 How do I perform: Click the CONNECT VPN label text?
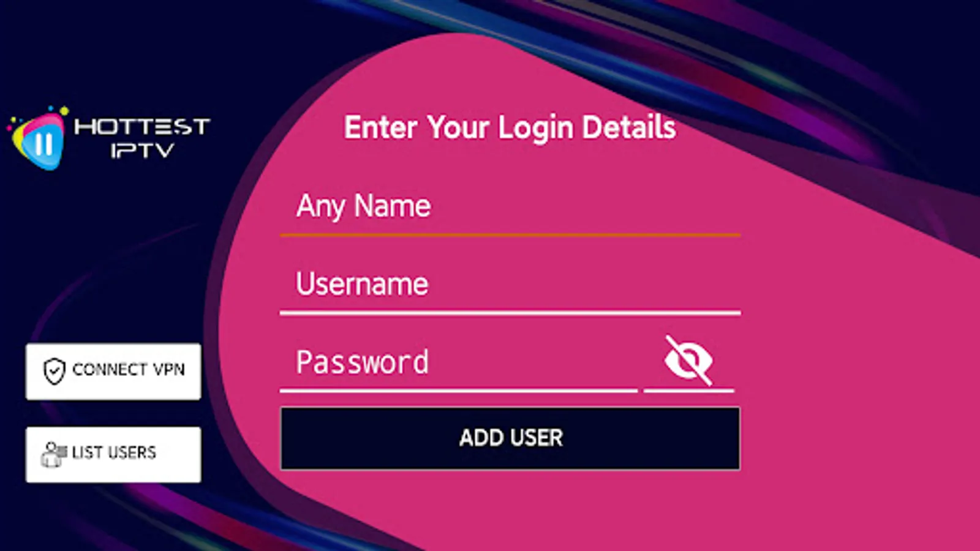point(129,369)
